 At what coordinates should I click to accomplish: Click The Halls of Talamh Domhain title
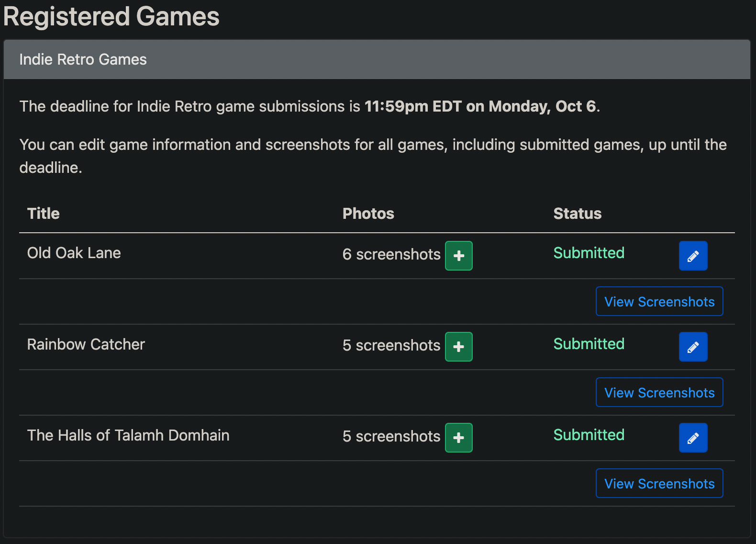pyautogui.click(x=128, y=435)
